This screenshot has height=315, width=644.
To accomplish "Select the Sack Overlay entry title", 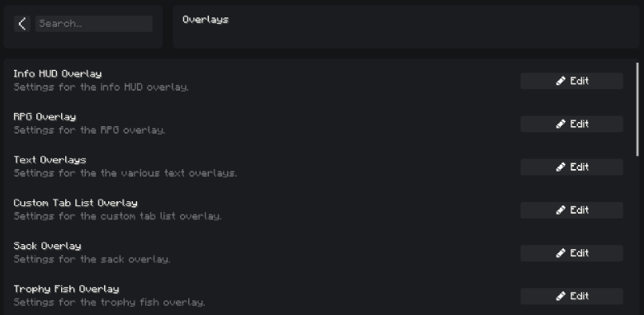I will pos(47,246).
